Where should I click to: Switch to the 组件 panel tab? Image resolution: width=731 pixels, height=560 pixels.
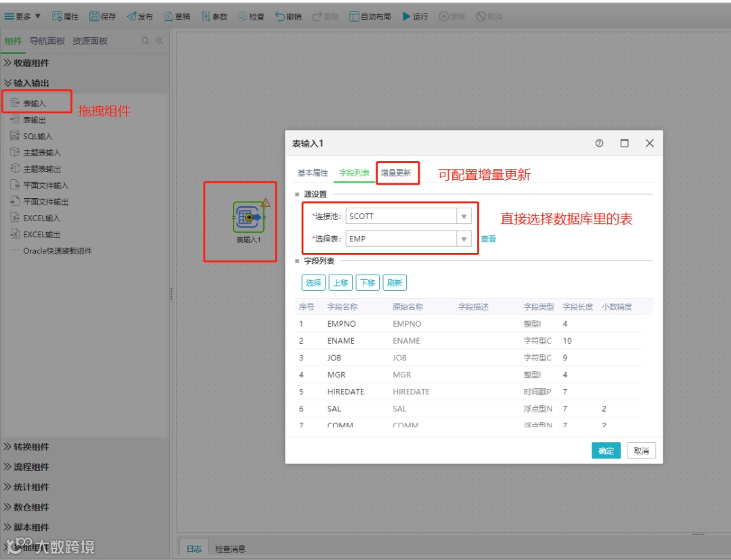tap(13, 41)
